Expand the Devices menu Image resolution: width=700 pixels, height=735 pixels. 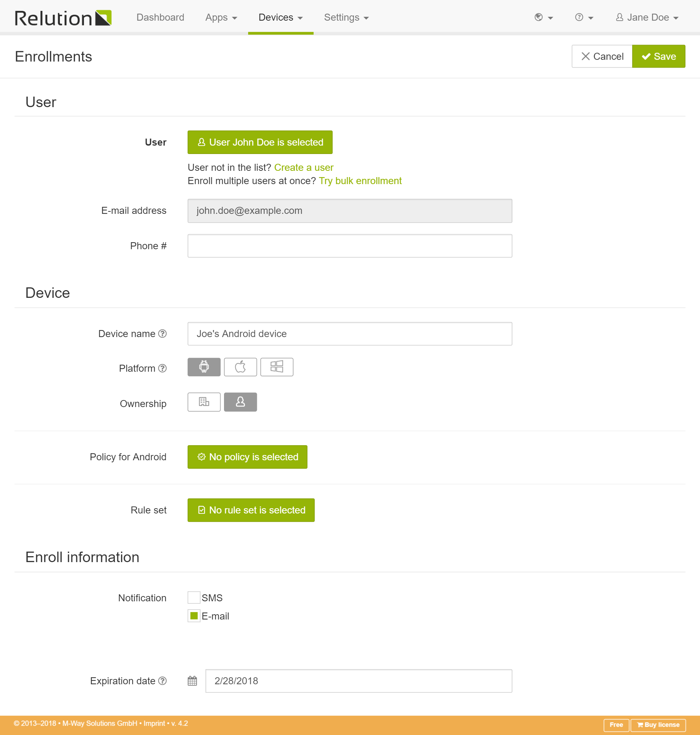[x=280, y=17]
